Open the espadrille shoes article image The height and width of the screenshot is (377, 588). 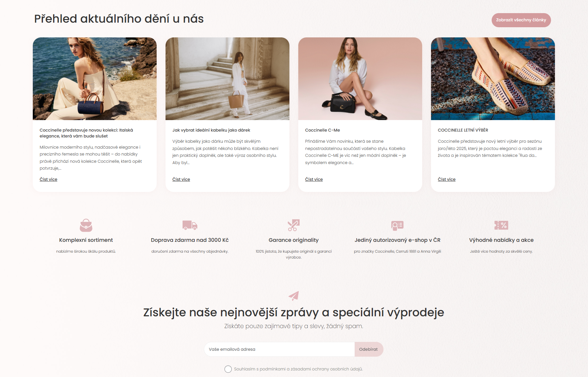493,79
